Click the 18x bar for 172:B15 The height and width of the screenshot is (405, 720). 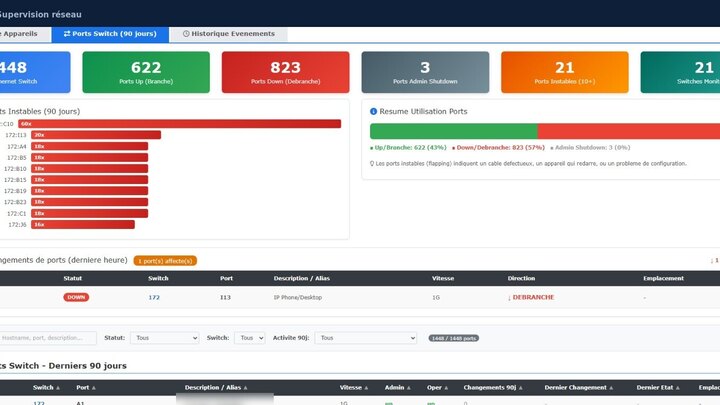click(90, 180)
